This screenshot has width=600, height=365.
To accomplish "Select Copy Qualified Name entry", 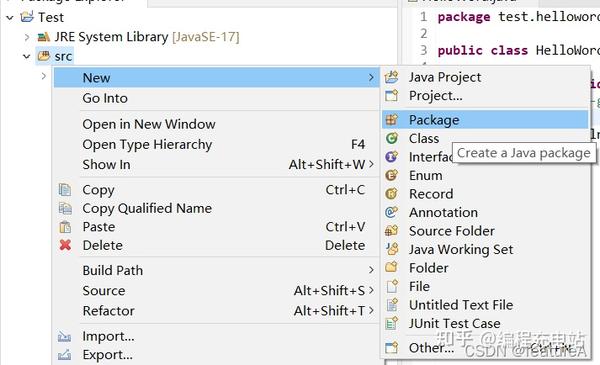I will [x=216, y=208].
